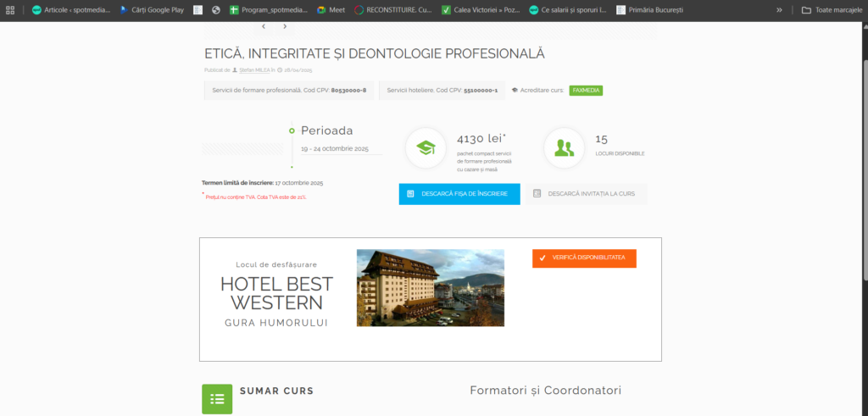Click Descarcă fișa de înscriere button
This screenshot has width=868, height=416.
(459, 194)
